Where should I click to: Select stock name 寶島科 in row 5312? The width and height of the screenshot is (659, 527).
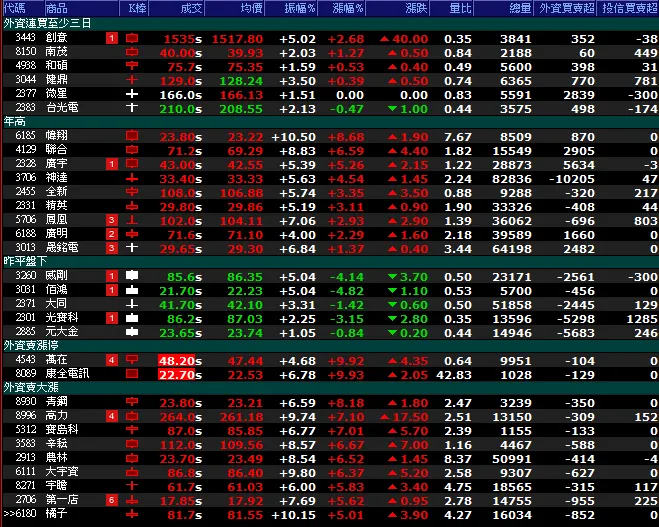click(x=62, y=430)
